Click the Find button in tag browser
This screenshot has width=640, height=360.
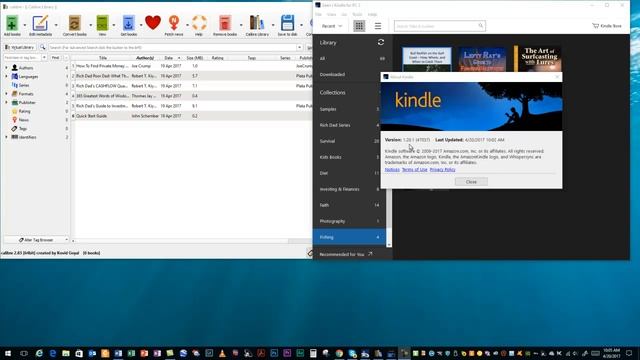tap(56, 58)
